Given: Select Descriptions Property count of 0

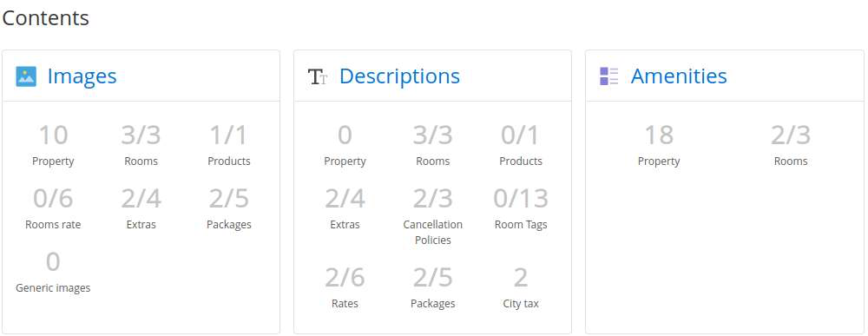Looking at the screenshot, I should 345,145.
